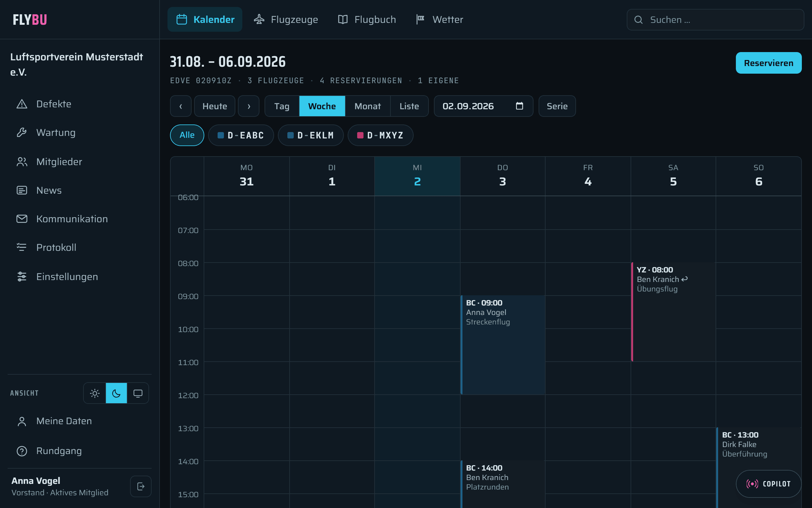Open the date picker calendar icon

tap(520, 106)
